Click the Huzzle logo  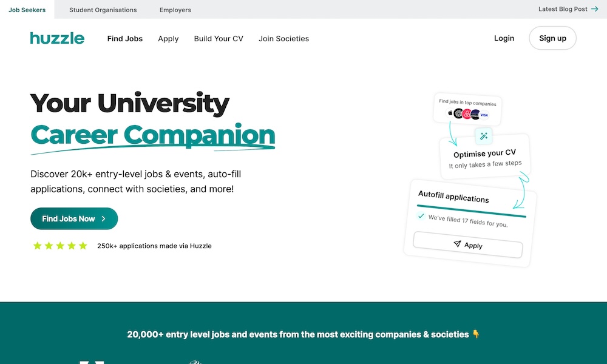[57, 38]
